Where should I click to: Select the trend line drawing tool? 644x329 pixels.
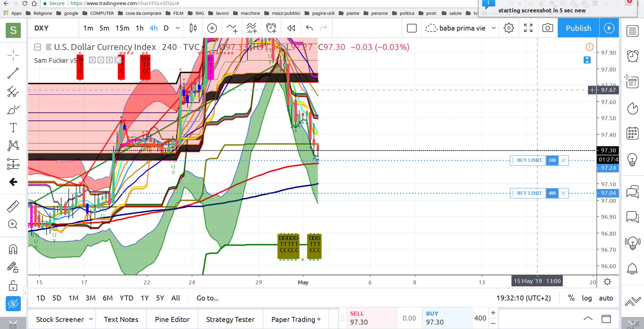(13, 73)
